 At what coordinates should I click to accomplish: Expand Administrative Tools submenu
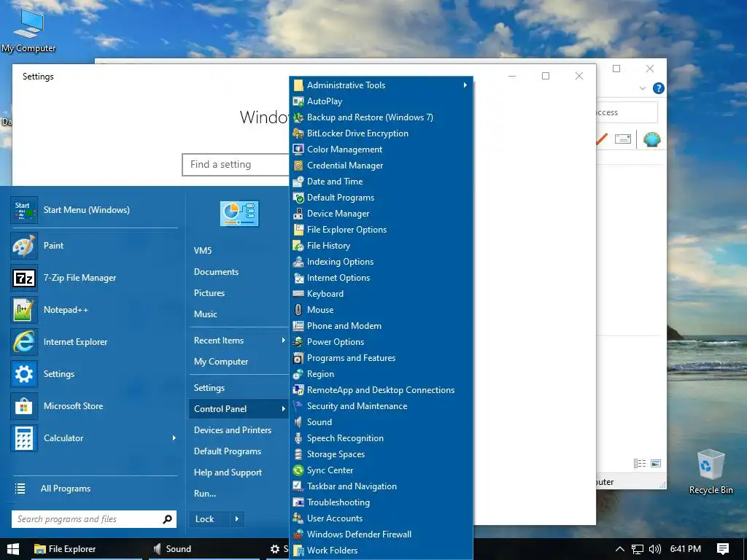(x=381, y=85)
